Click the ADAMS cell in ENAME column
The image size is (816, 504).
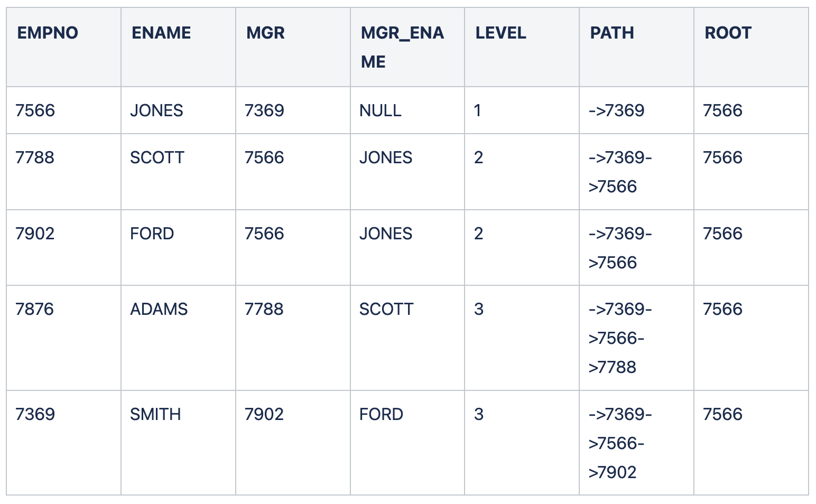click(x=159, y=309)
